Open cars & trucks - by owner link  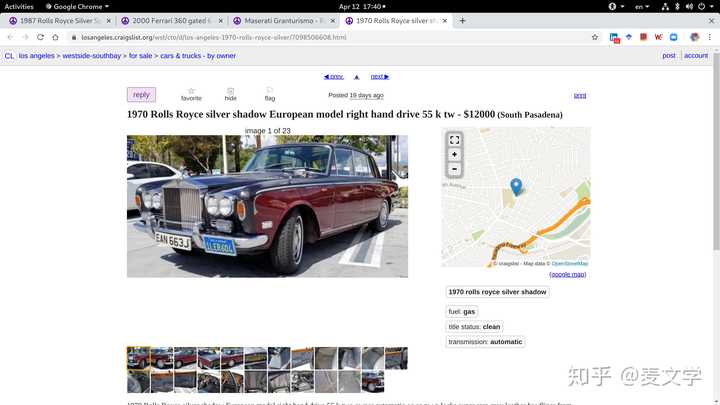198,56
